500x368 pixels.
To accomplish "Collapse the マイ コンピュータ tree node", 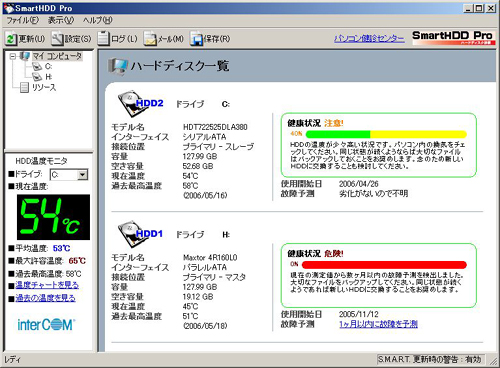I will 13,56.
